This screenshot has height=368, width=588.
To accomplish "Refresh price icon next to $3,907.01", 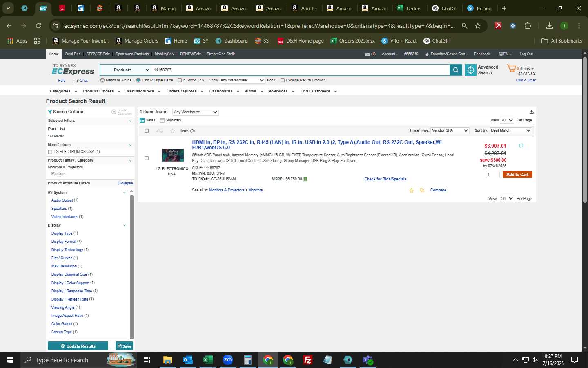I will tap(521, 146).
